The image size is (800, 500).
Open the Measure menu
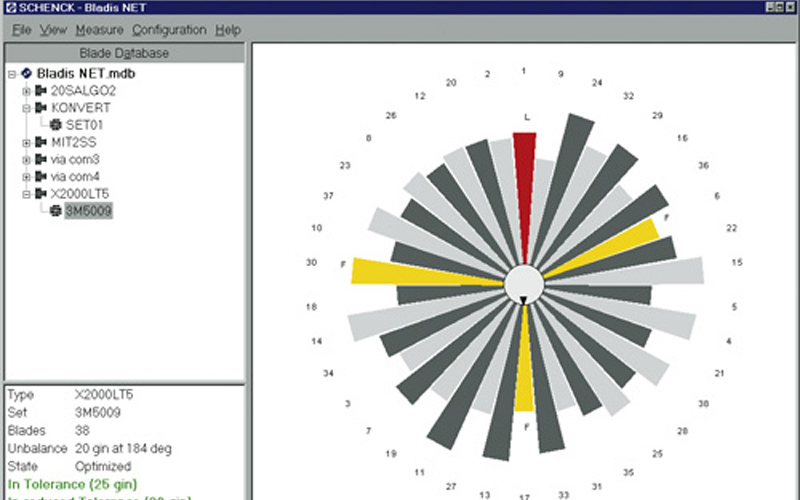tap(99, 30)
